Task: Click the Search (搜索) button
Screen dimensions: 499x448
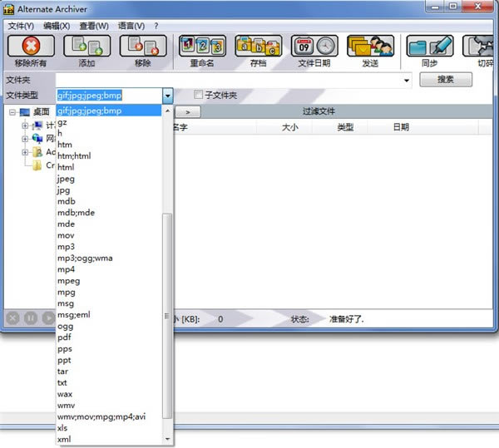Action: coord(443,80)
